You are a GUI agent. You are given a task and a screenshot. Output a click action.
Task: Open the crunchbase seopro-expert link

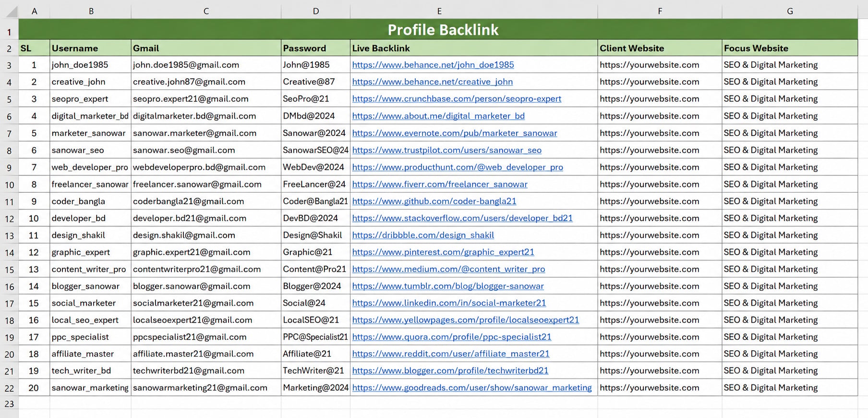[x=457, y=98]
